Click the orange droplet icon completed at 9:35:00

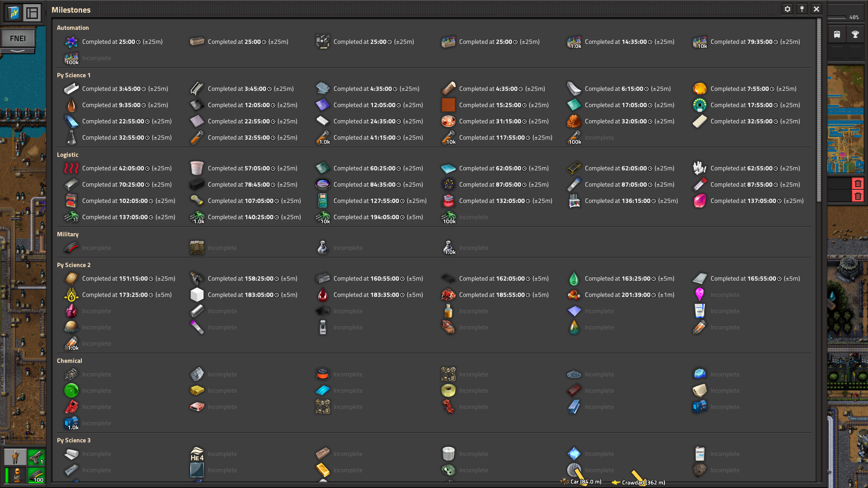pyautogui.click(x=71, y=105)
